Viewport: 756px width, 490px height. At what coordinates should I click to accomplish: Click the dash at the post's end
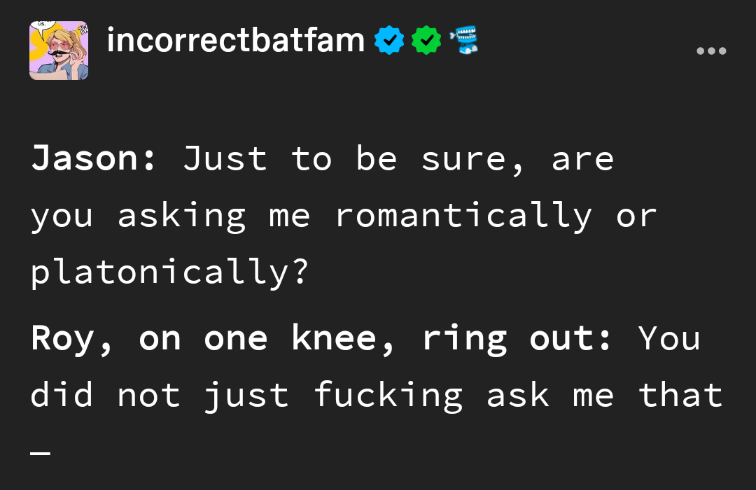[40, 452]
